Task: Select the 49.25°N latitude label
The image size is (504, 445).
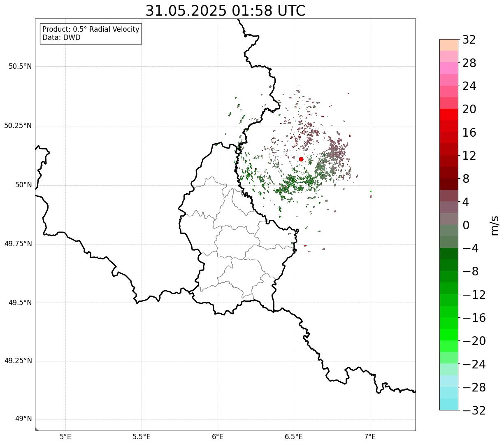Action: coord(18,361)
